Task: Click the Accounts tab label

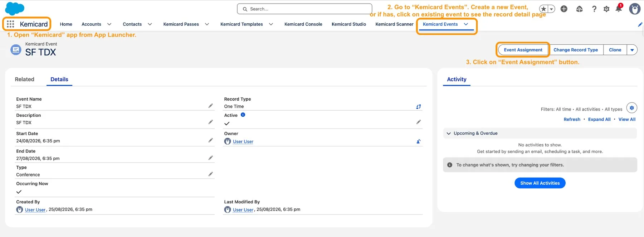Action: (x=91, y=24)
